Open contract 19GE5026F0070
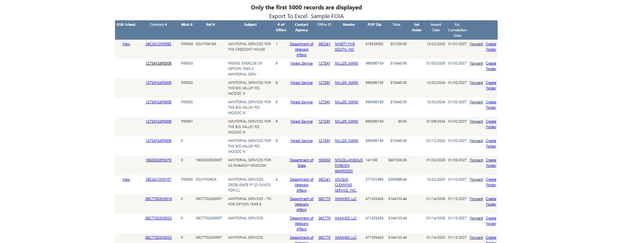 (x=158, y=160)
